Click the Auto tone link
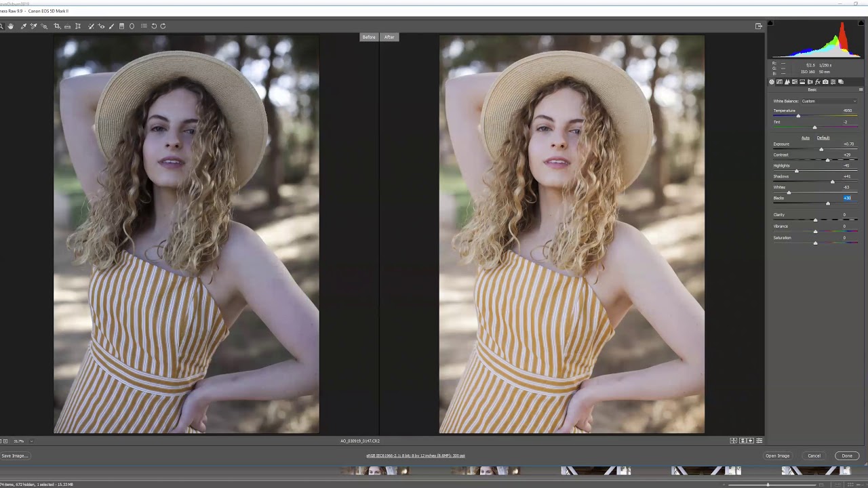 (x=806, y=138)
